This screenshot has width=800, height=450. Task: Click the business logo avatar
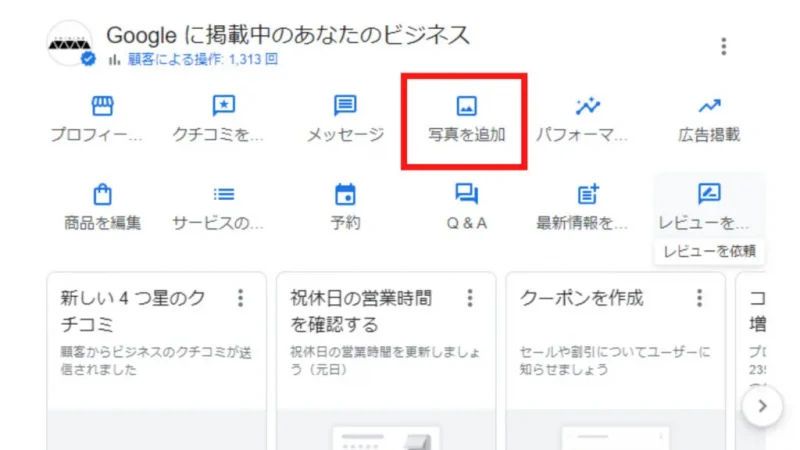(70, 43)
